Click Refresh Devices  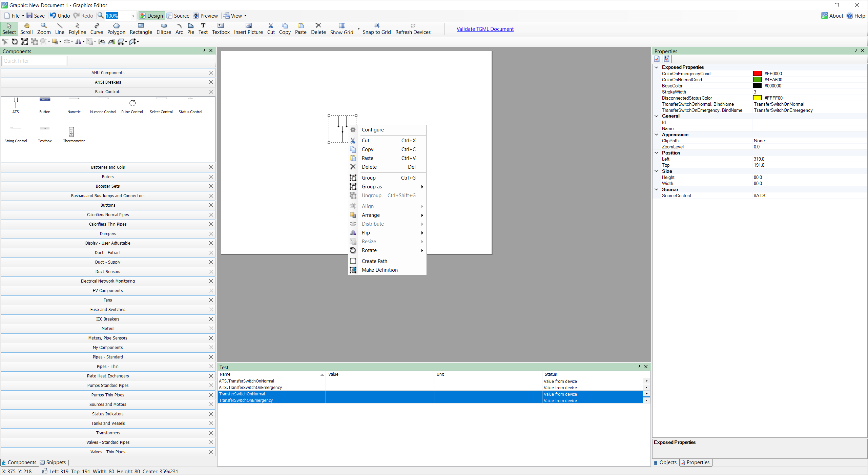pos(413,29)
